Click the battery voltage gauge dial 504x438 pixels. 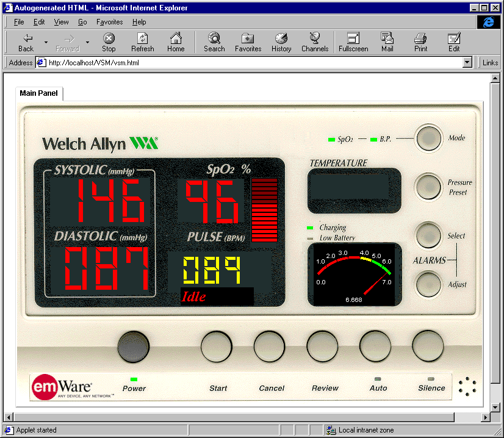pos(355,274)
